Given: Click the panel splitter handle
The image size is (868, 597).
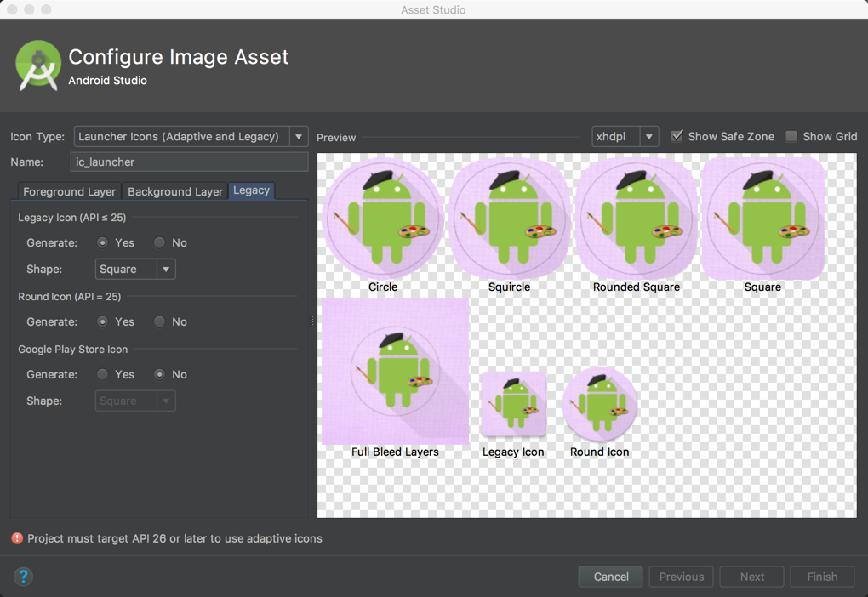Looking at the screenshot, I should coord(311,322).
